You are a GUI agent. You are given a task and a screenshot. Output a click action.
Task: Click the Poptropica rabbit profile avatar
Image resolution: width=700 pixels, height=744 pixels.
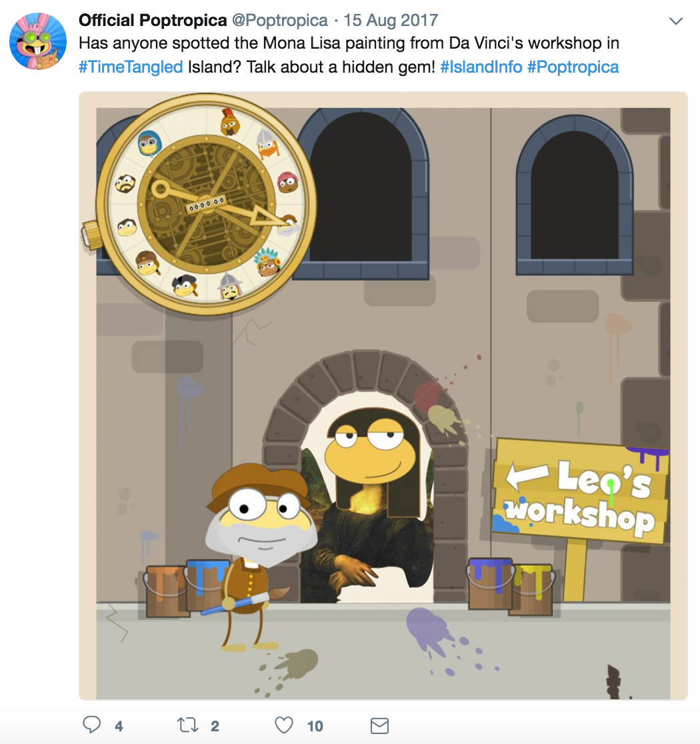[38, 41]
